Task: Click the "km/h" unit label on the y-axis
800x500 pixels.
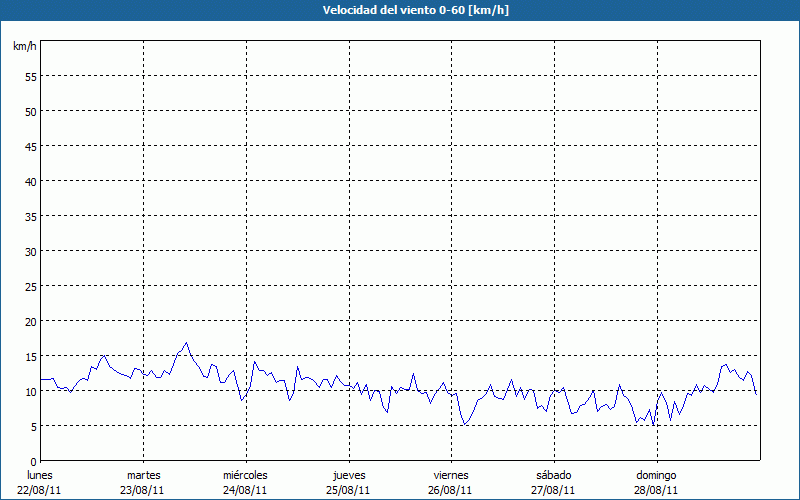Action: (x=25, y=47)
